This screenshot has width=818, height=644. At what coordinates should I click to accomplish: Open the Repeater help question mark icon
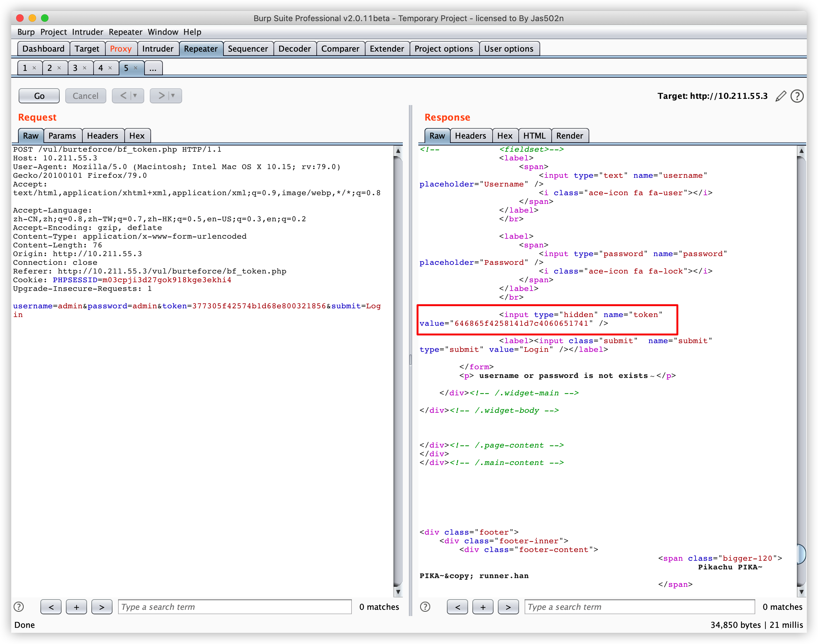[797, 96]
